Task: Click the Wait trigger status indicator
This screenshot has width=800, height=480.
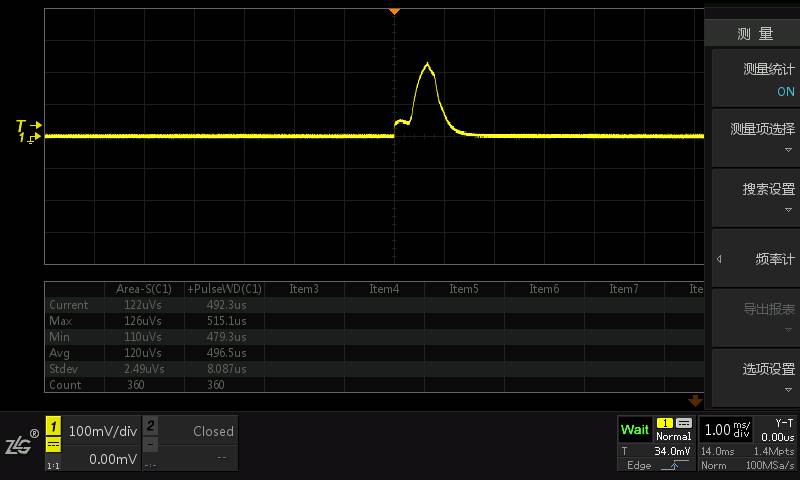Action: click(x=634, y=430)
